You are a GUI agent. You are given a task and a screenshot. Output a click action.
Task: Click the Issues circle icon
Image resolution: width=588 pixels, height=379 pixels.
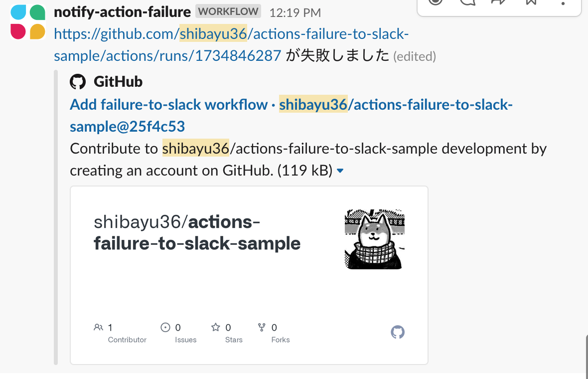point(165,327)
